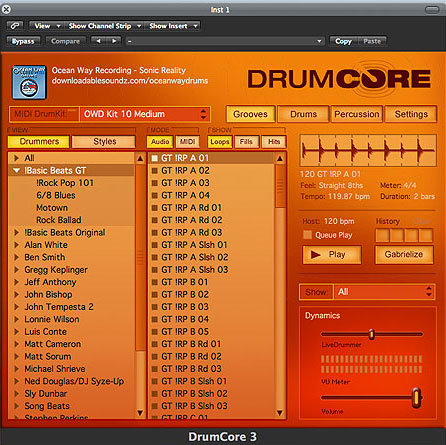
Task: Click the Copy button
Action: point(343,41)
